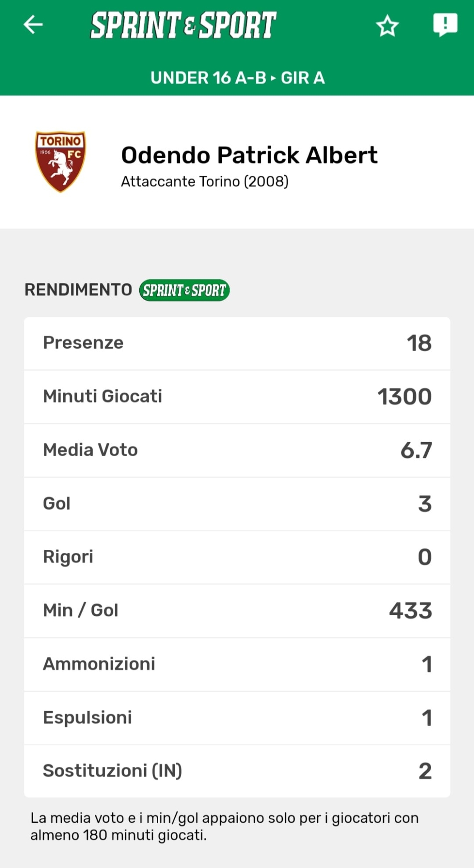Tap the Rigori row
The height and width of the screenshot is (868, 474).
tap(237, 557)
